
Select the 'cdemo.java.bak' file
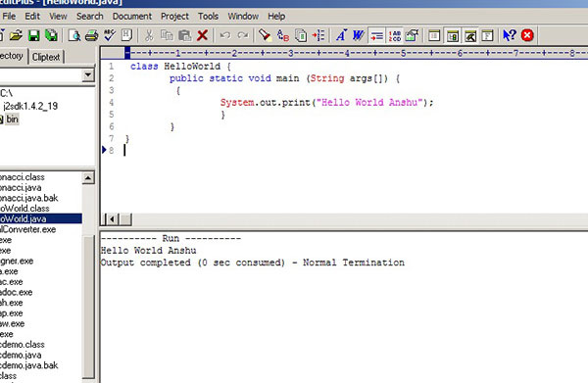(28, 365)
